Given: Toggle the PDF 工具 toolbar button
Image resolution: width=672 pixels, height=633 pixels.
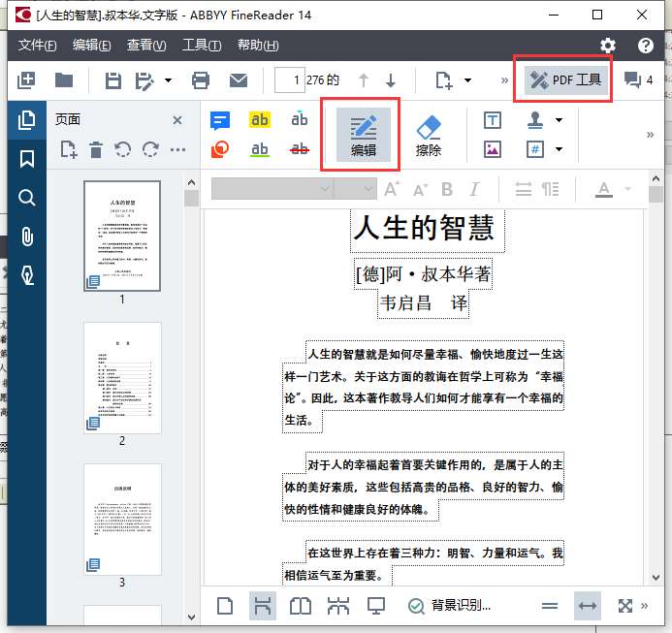Looking at the screenshot, I should (567, 80).
